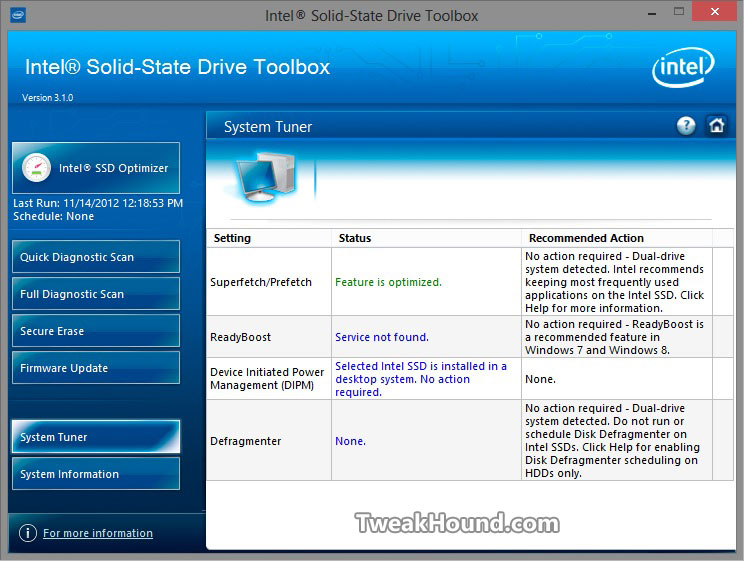Viewport: 744px width, 561px height.
Task: Click the ReadyBoost recommended action text
Action: (614, 337)
